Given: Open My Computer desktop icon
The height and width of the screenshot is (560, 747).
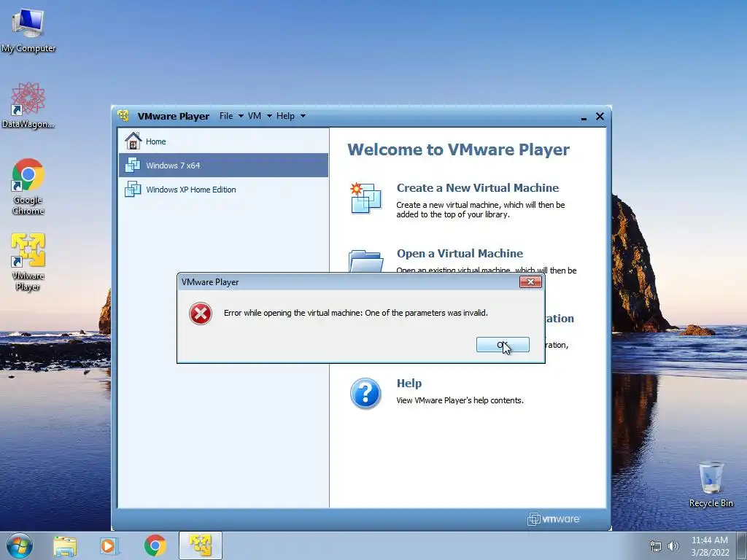Looking at the screenshot, I should (28, 31).
